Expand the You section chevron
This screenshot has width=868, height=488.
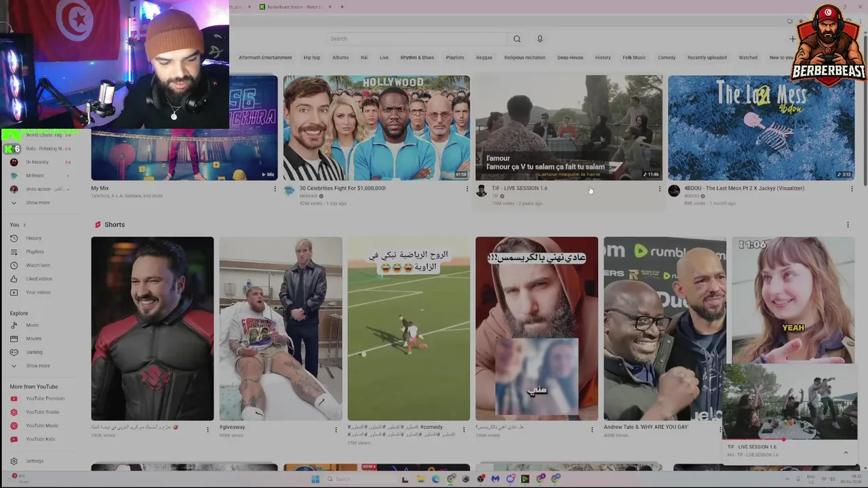24,224
